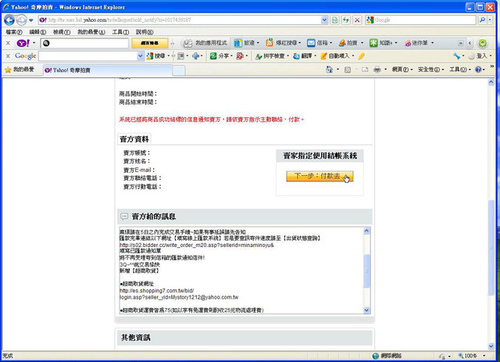Open the 工具(O) command bar dropdown
Viewport: 500px width, 362px height.
(x=460, y=69)
